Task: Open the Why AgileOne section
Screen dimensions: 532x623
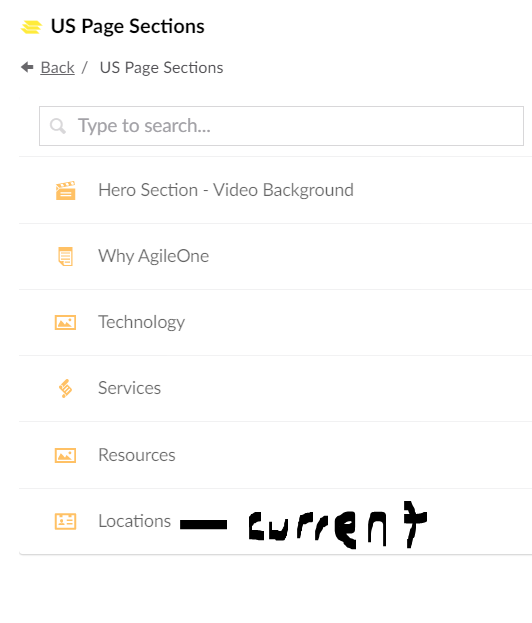Action: [x=275, y=256]
